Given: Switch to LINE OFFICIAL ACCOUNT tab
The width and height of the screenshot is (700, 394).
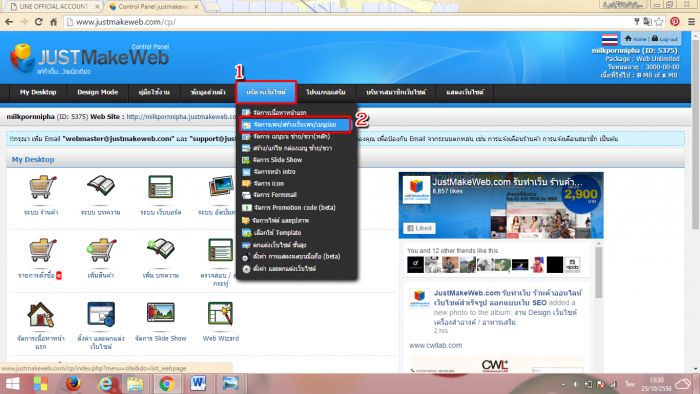Looking at the screenshot, I should tap(53, 7).
